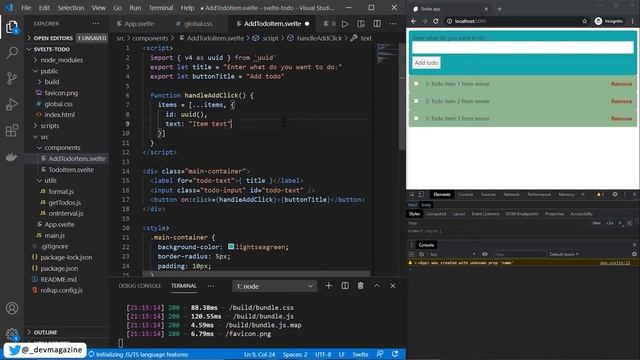Activate DevTools inspect element icon
Image resolution: width=640 pixels, height=360 pixels.
(x=412, y=195)
